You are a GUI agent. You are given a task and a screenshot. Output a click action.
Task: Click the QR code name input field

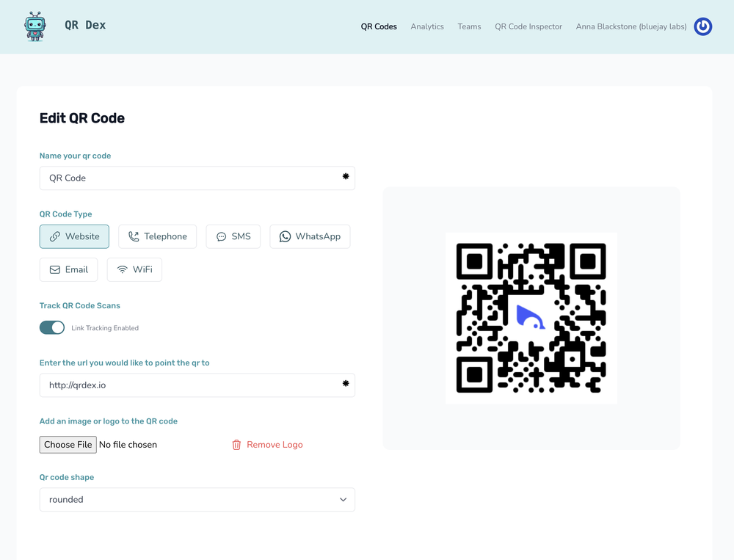(x=197, y=178)
